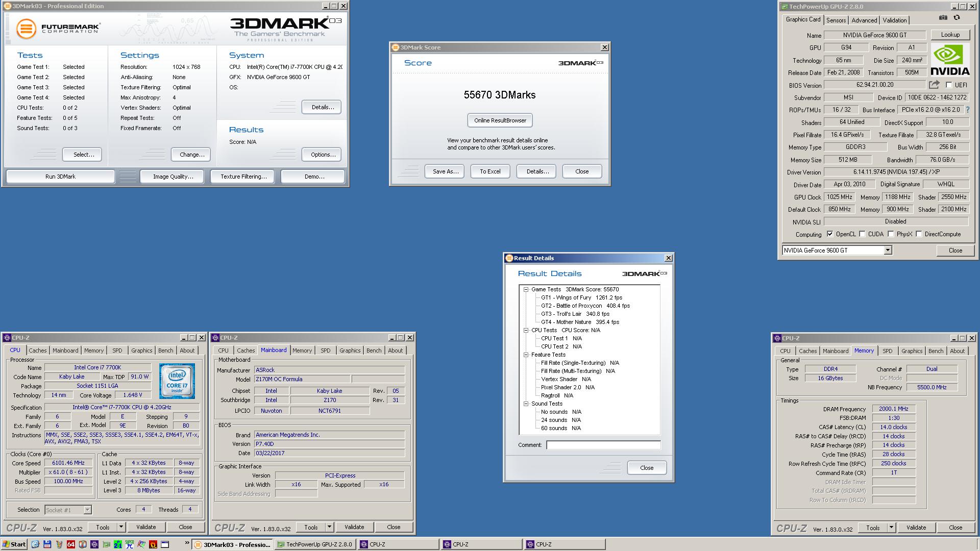Click the '2000.1 MHz' DRAM Frequency value
This screenshot has width=980, height=551.
[894, 409]
